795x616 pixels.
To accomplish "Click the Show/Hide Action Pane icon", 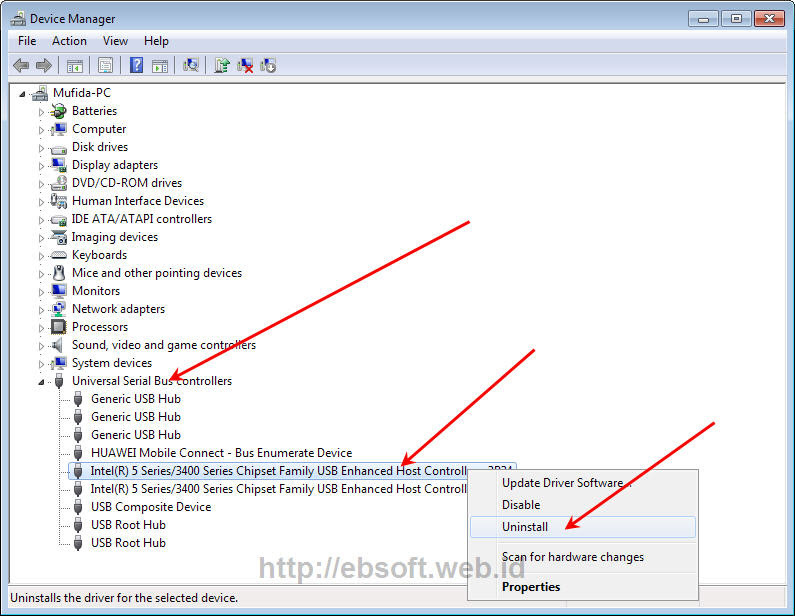I will [x=160, y=65].
